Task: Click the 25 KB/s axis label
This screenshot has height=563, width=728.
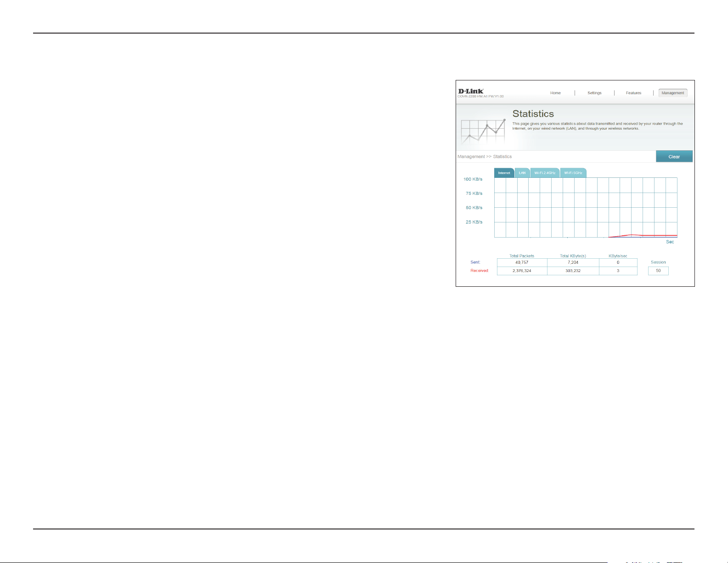Action: click(x=474, y=222)
